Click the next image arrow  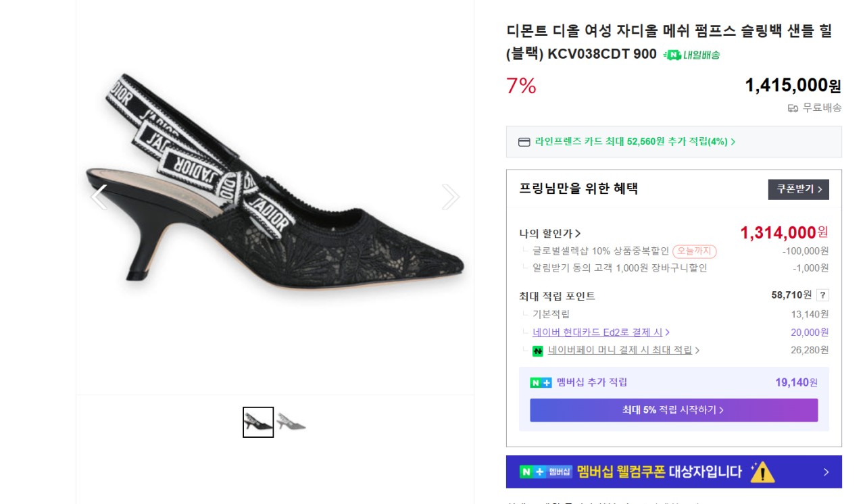point(450,197)
